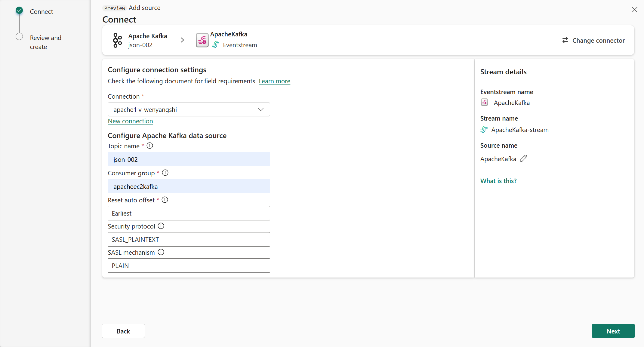This screenshot has width=644, height=347.
Task: Click the Next button
Action: click(613, 331)
